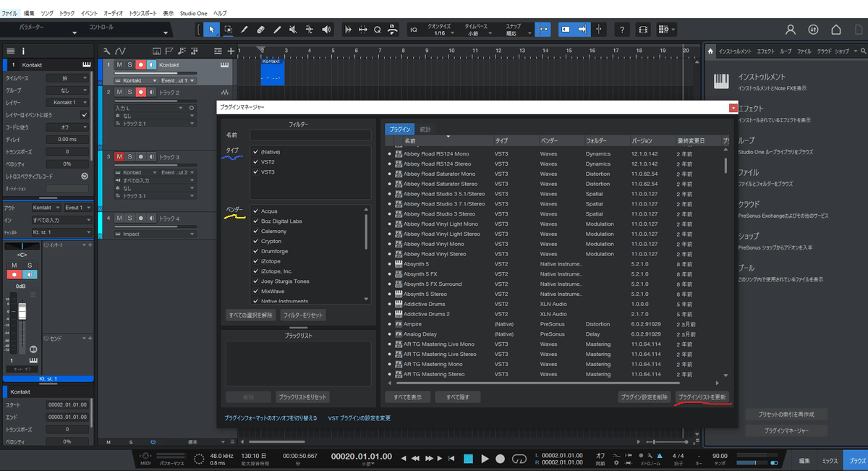Select the Listen tool speaker icon

325,30
